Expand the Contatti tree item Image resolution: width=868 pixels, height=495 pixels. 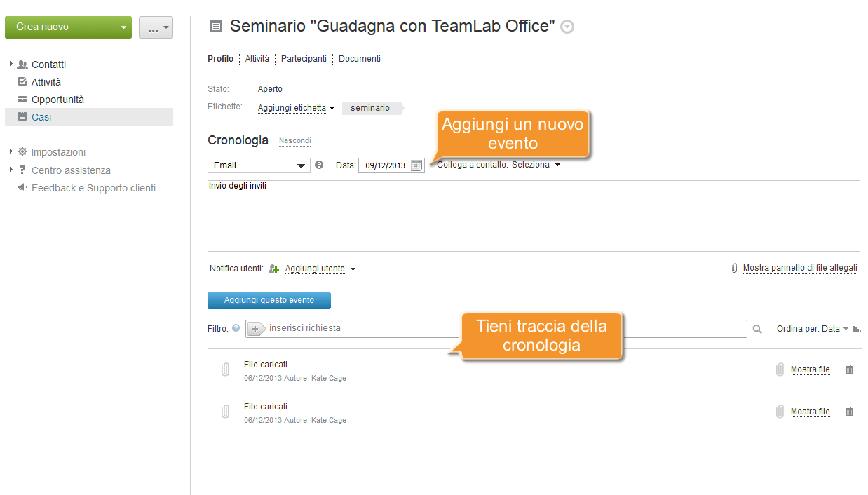(11, 64)
